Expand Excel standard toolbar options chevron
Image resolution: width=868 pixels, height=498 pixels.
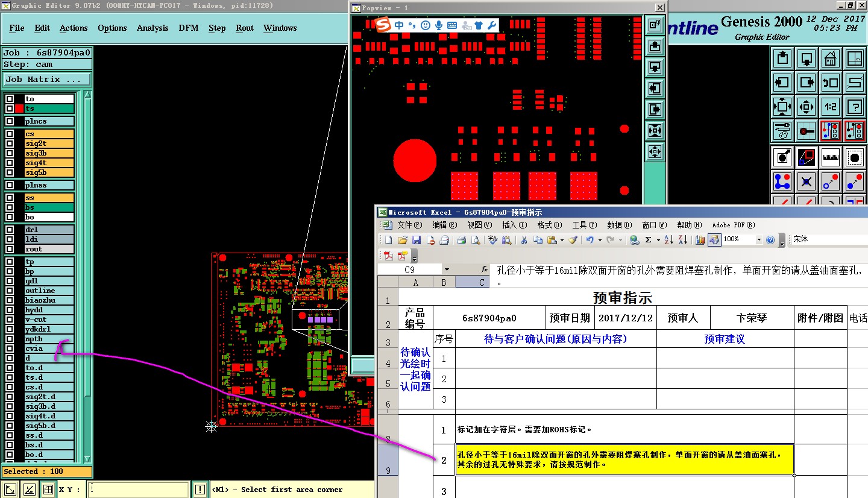point(782,240)
